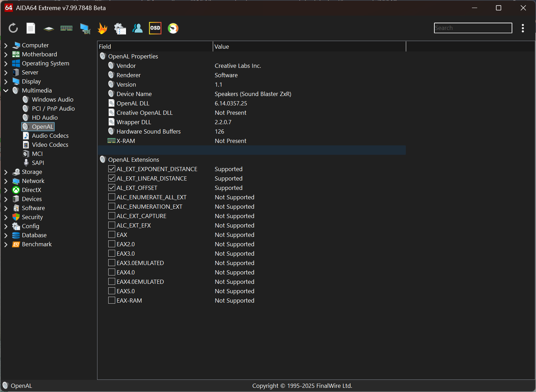Screen dimensions: 536x392
Task: Select the Device Name row
Action: click(x=252, y=94)
